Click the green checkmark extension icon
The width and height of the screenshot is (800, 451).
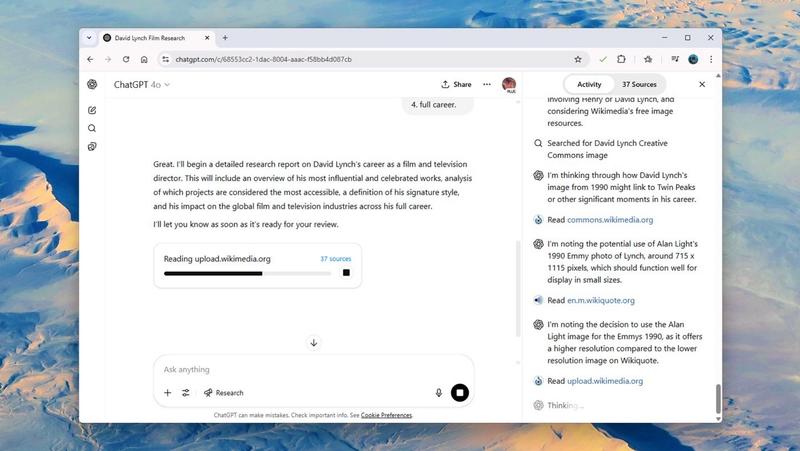(603, 59)
